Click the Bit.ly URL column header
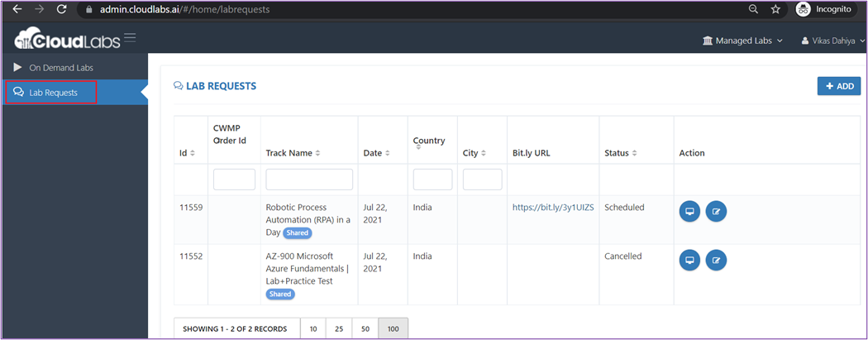Image resolution: width=868 pixels, height=340 pixels. (532, 153)
